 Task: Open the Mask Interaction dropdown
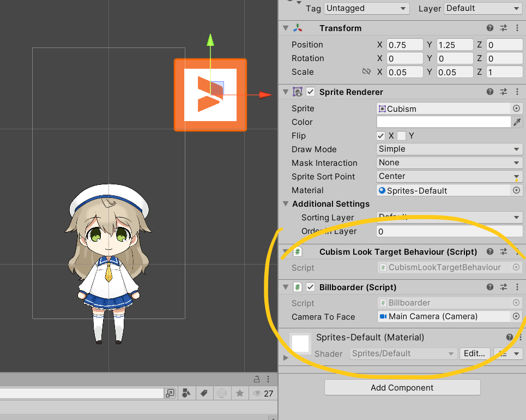click(449, 163)
